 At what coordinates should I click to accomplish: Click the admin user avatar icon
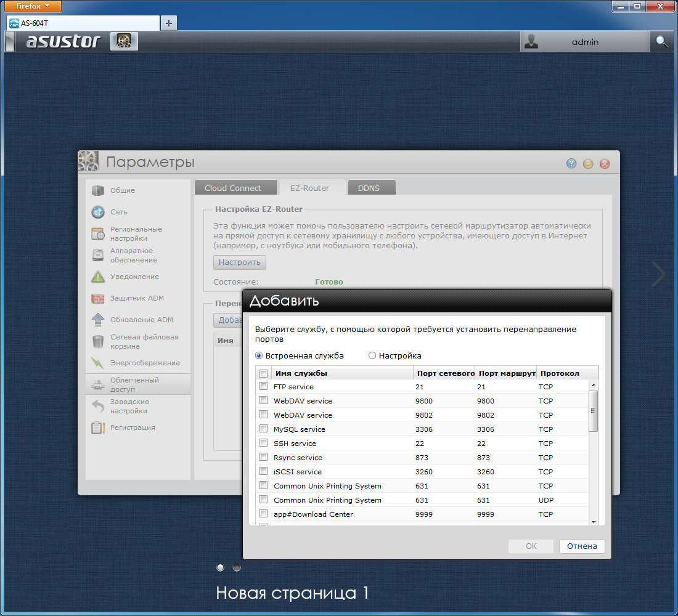click(x=531, y=41)
